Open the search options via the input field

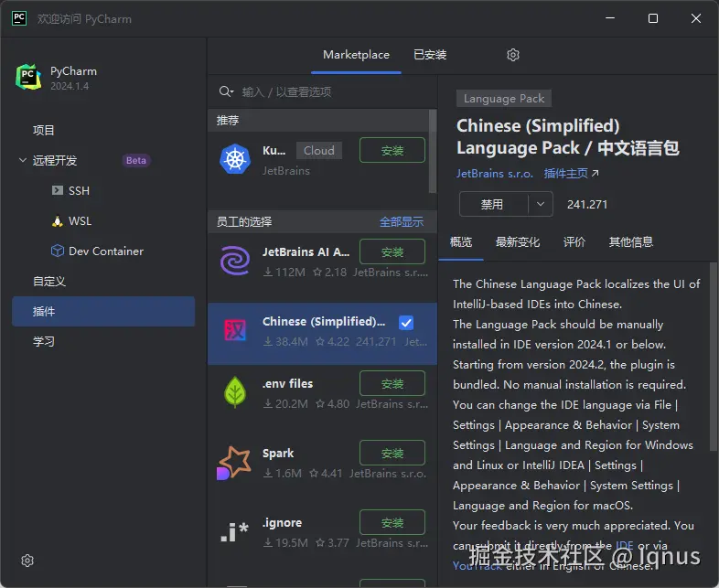click(x=337, y=92)
